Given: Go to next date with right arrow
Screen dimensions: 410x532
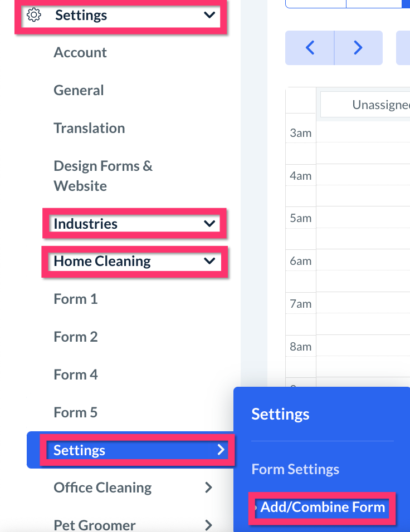Looking at the screenshot, I should click(358, 48).
